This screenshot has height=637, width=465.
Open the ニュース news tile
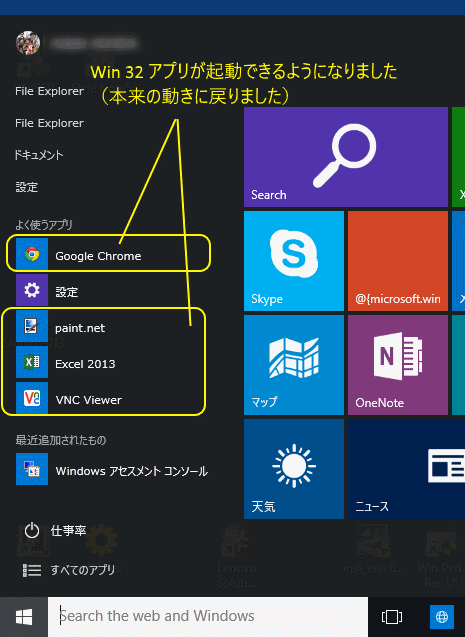coord(407,469)
